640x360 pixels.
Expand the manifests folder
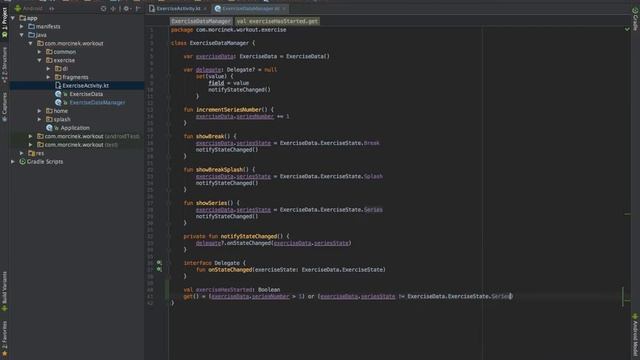point(22,27)
